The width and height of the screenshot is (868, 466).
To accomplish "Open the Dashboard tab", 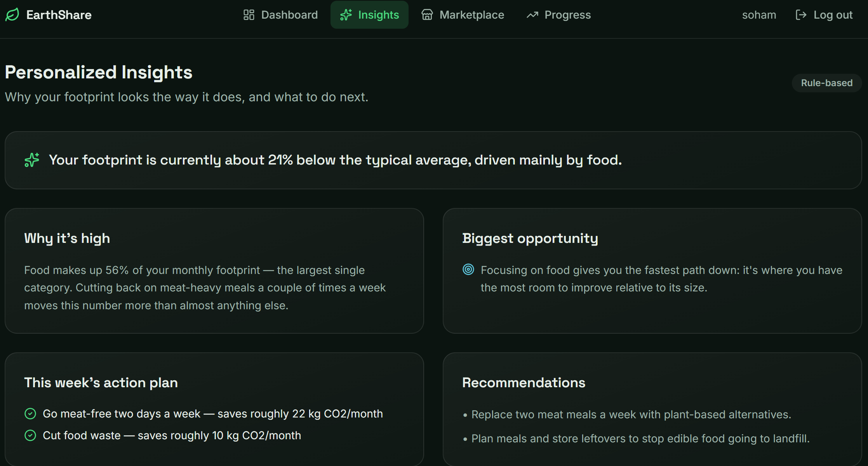I will (280, 15).
